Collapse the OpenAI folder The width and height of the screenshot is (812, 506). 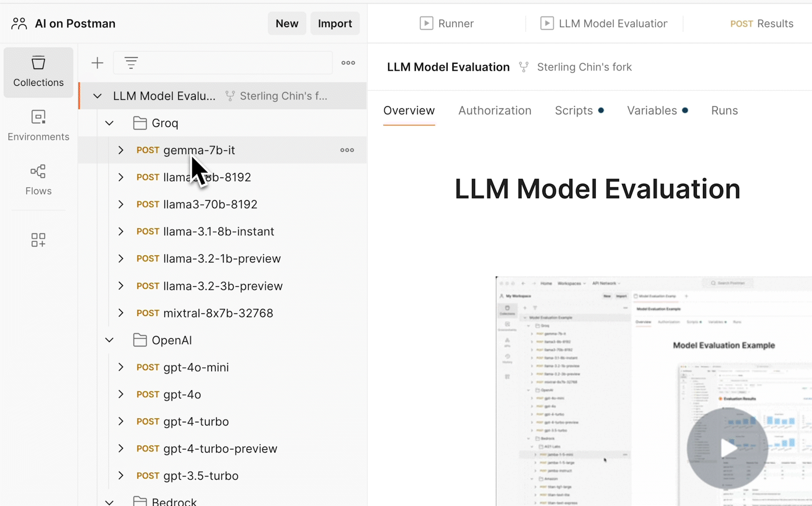pos(109,340)
